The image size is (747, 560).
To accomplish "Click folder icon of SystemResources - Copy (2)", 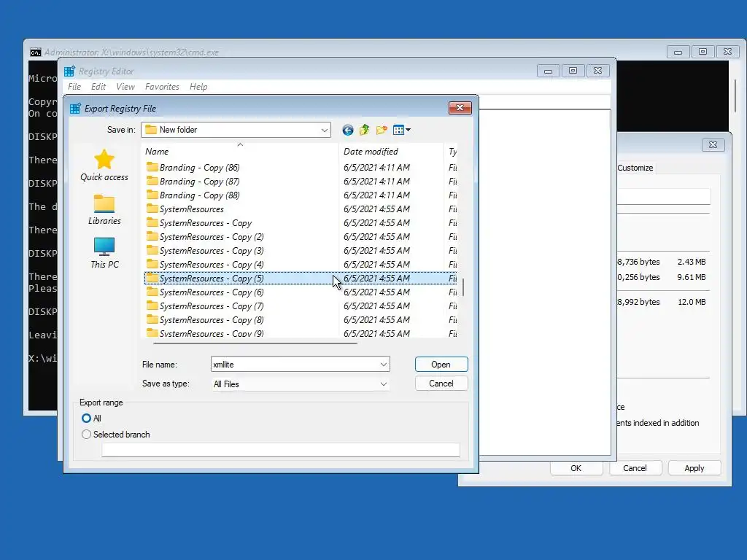I will 152,236.
